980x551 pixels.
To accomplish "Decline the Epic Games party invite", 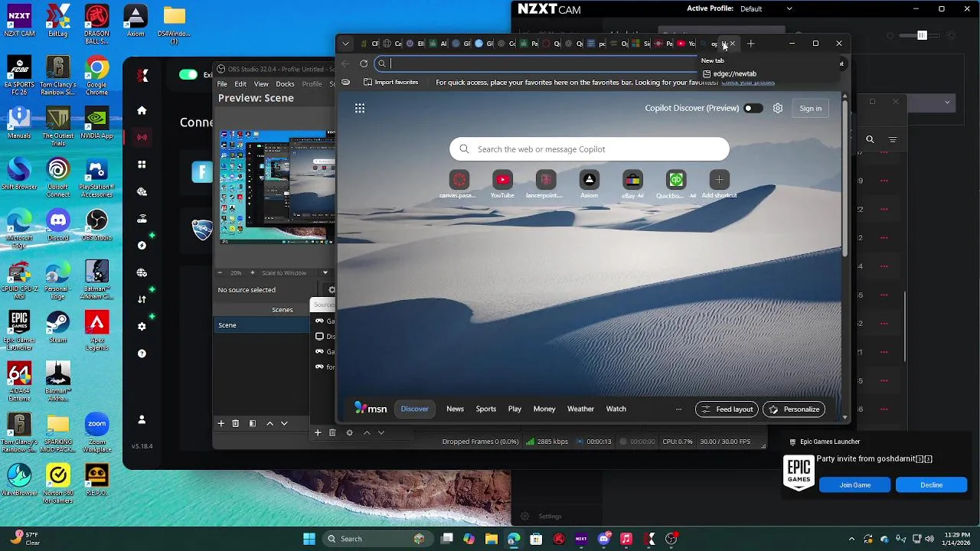I will pyautogui.click(x=931, y=484).
